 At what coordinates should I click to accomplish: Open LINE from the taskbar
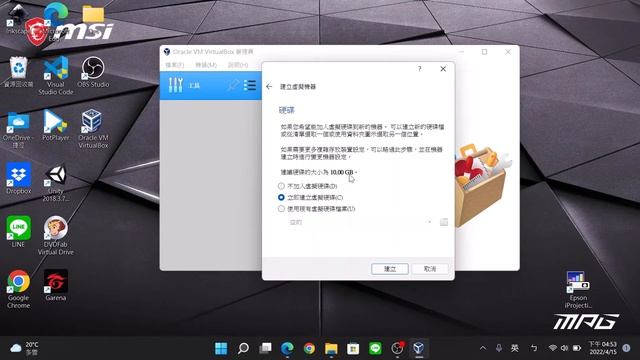pyautogui.click(x=375, y=348)
